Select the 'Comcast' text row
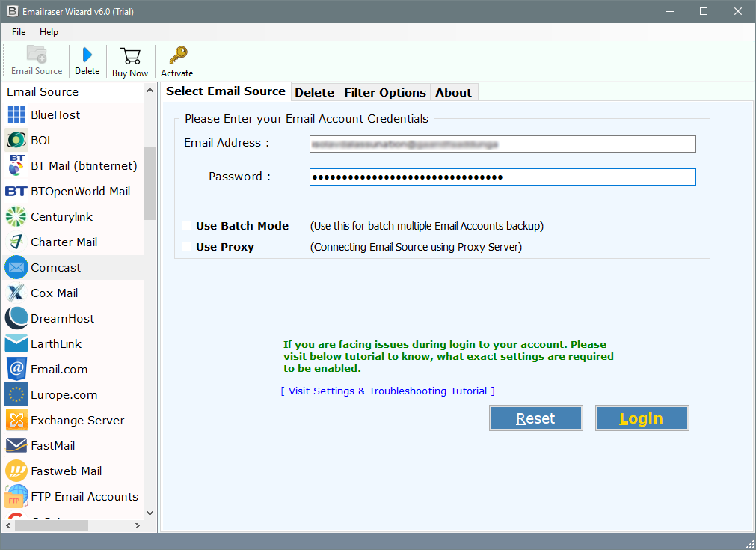Image resolution: width=756 pixels, height=550 pixels. tap(73, 267)
